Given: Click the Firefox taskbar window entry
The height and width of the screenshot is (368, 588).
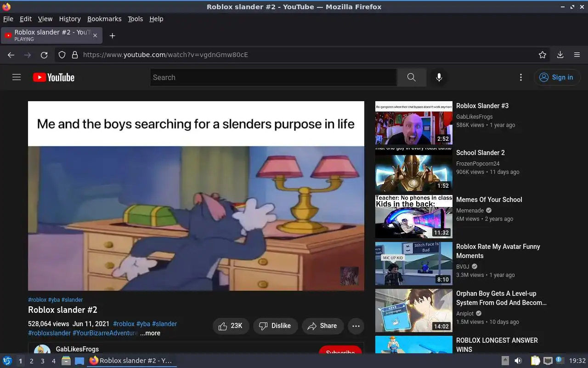Looking at the screenshot, I should tap(132, 361).
